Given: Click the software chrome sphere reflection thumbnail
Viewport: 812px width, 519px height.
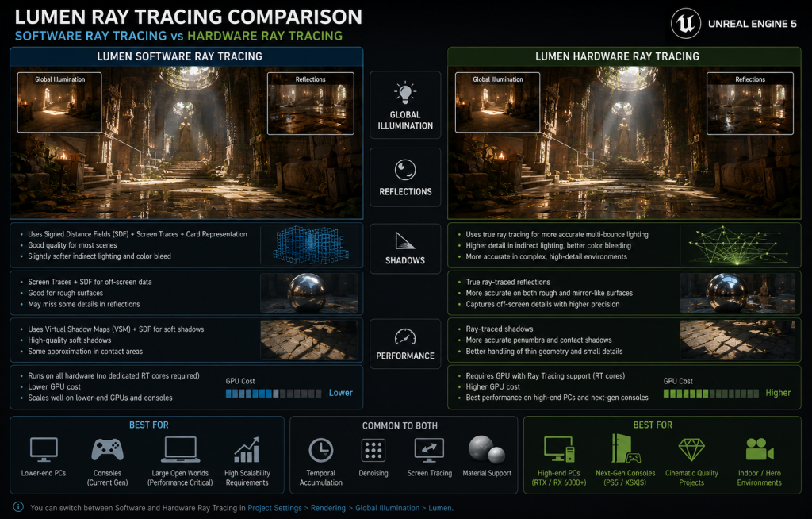Looking at the screenshot, I should pyautogui.click(x=309, y=293).
